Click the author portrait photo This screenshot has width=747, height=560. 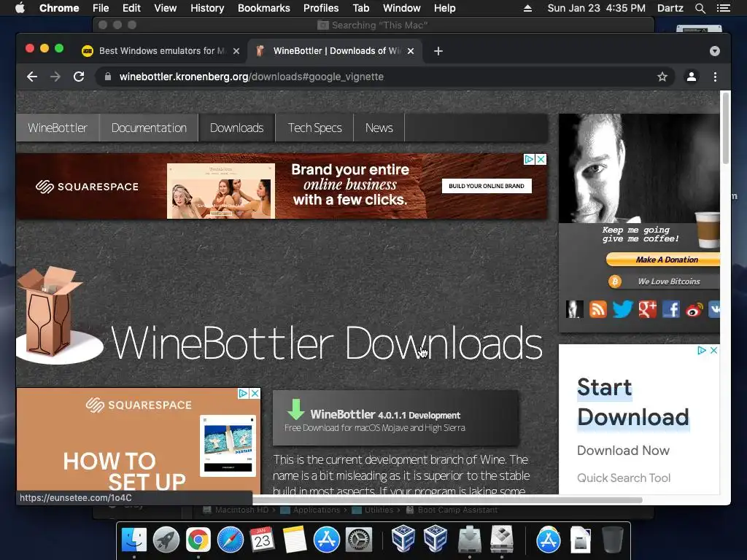[x=639, y=168]
